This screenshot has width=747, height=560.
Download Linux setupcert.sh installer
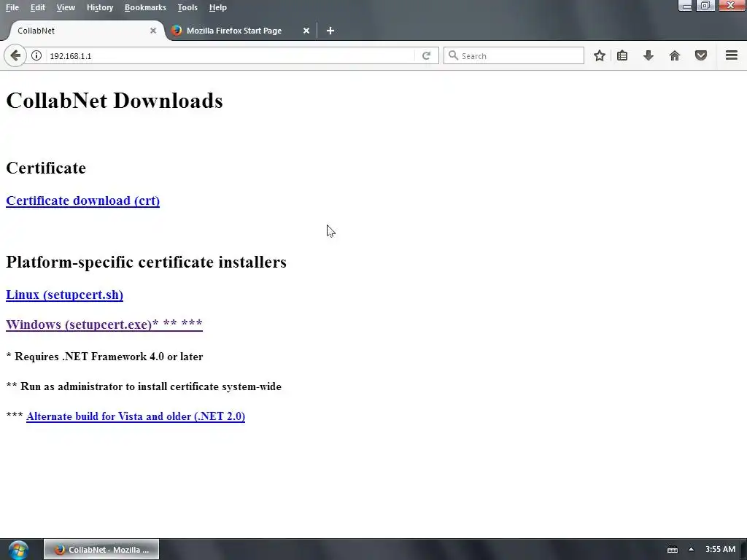pyautogui.click(x=65, y=295)
